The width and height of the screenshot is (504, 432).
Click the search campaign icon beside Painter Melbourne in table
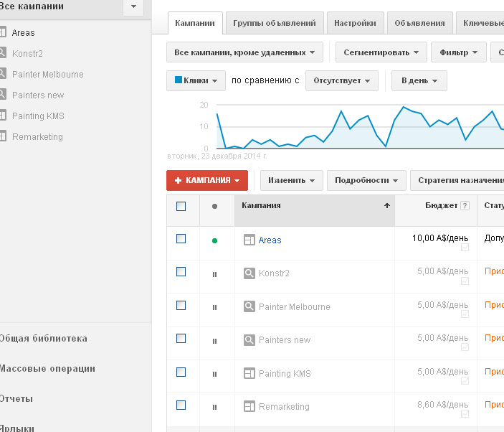click(249, 306)
